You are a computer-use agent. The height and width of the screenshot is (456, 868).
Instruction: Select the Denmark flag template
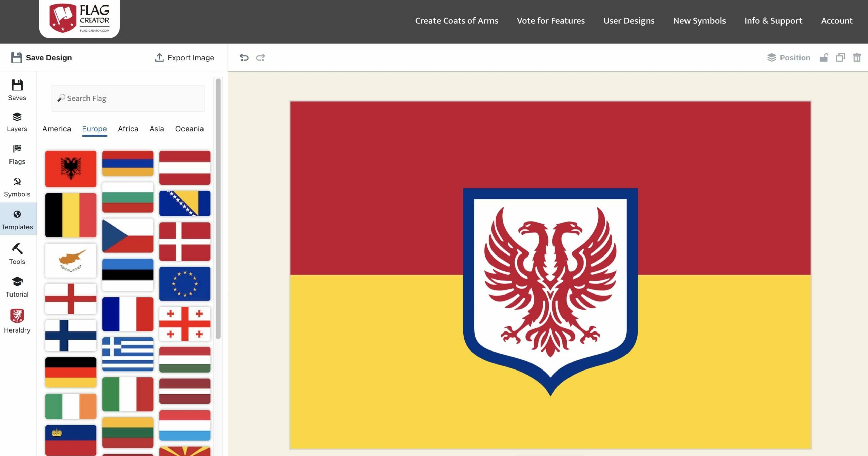click(x=185, y=242)
